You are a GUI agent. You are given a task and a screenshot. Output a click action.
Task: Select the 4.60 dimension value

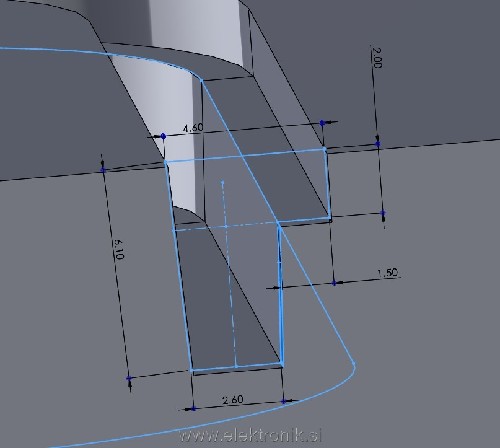[x=193, y=128]
